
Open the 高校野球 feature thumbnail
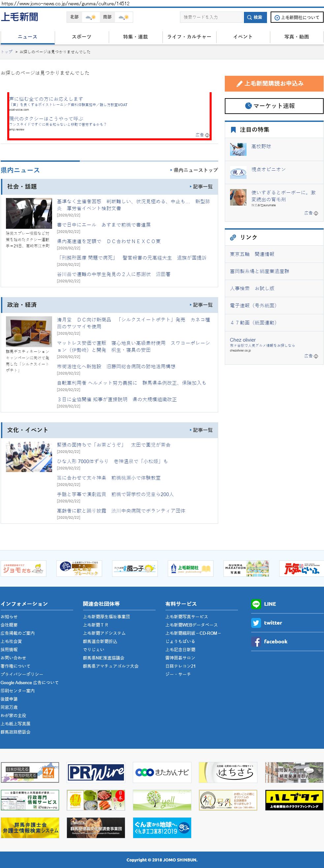238,149
